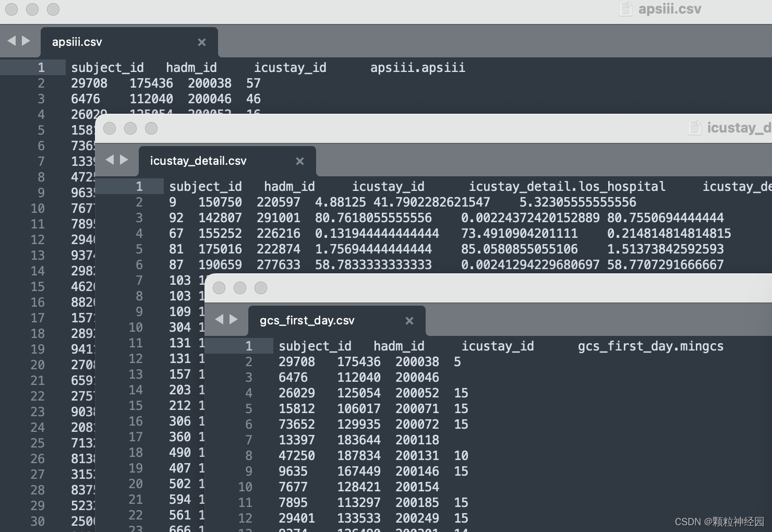Click line number 30 in apsiii.csv gutter
Image resolution: width=772 pixels, height=532 pixels.
pyautogui.click(x=38, y=522)
